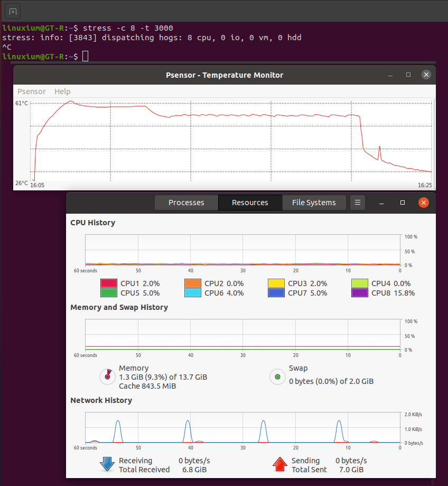
Task: Click the 'Network History' heading
Action: (x=101, y=400)
